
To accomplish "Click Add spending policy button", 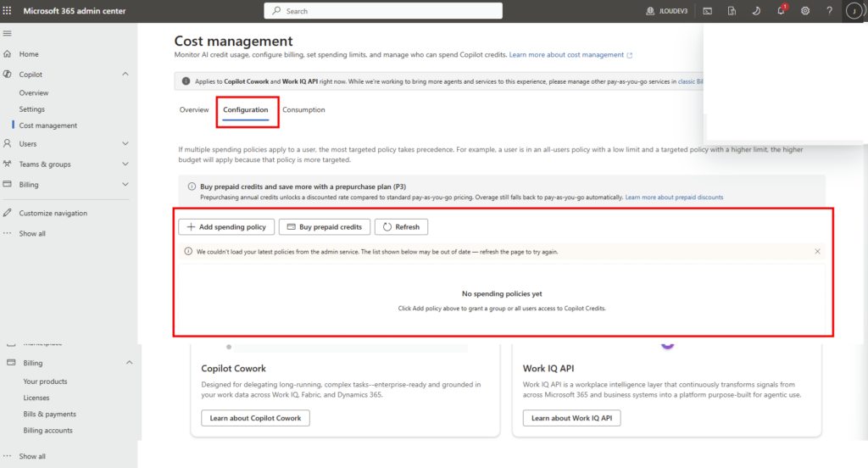I will point(226,227).
